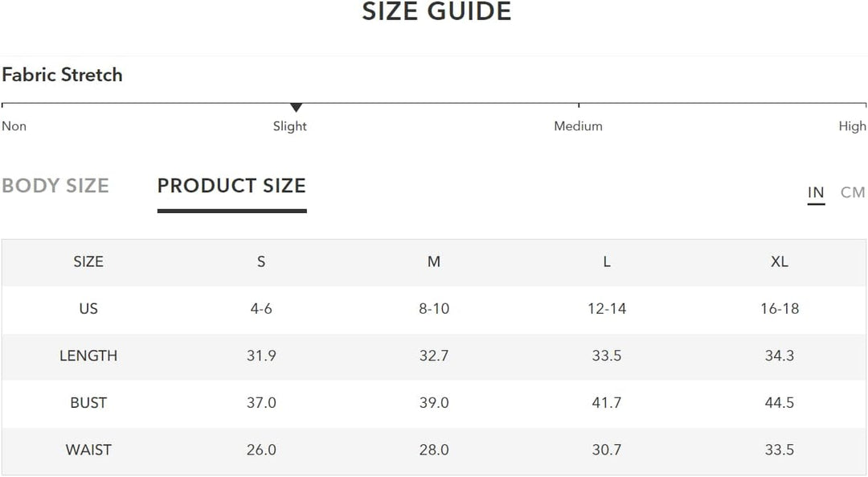Click the US 16-18 size cell
Viewport: 868px width, 477px height.
point(780,309)
